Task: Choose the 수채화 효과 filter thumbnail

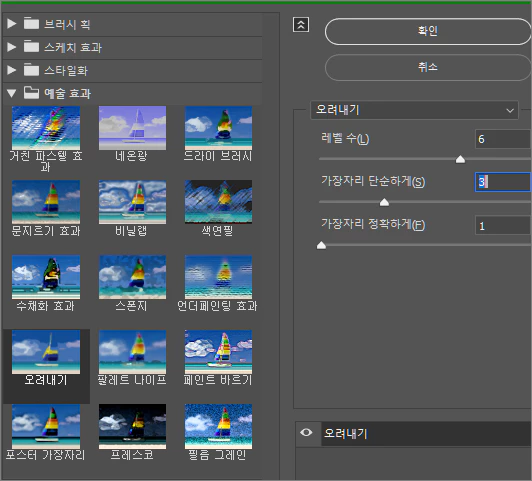Action: pos(46,277)
